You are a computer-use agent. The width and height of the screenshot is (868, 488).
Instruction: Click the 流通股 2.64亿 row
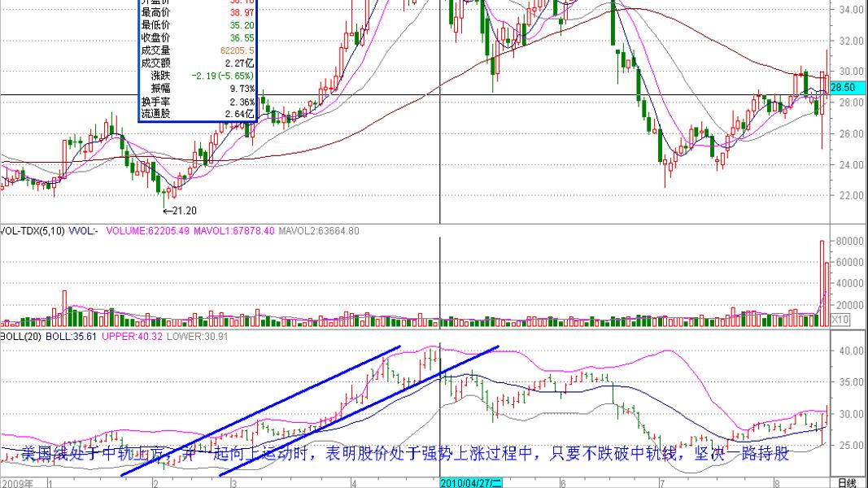[x=198, y=114]
